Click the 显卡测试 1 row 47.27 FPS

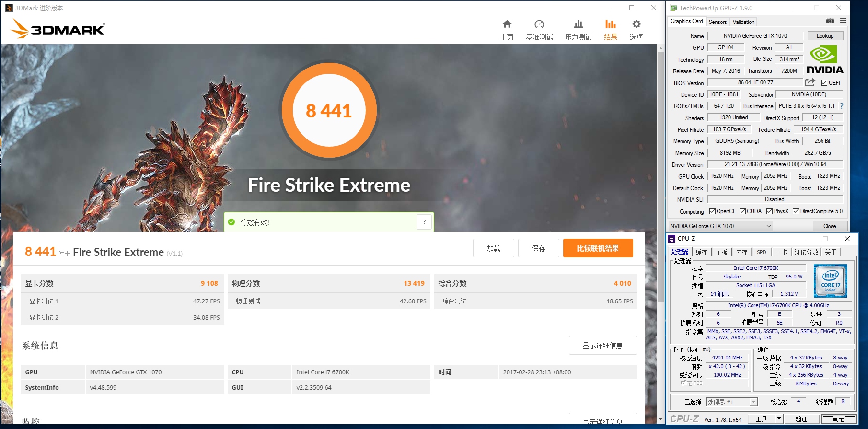(x=122, y=301)
